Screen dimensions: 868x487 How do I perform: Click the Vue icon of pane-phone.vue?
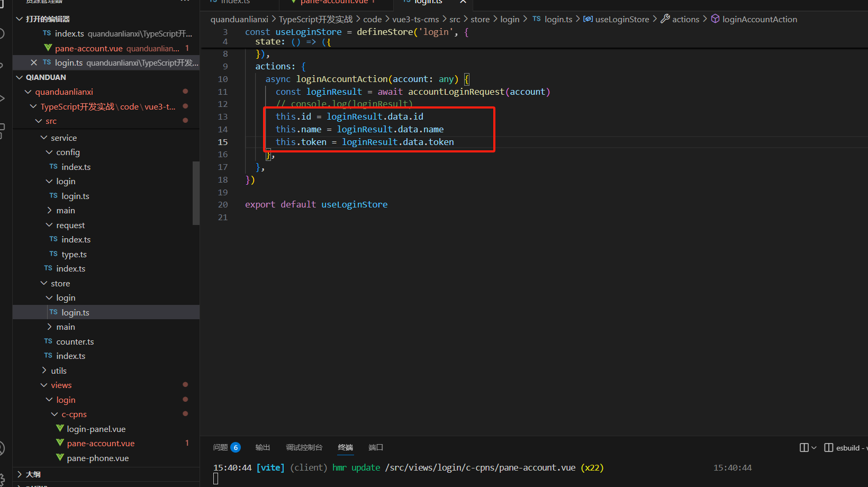pyautogui.click(x=60, y=458)
